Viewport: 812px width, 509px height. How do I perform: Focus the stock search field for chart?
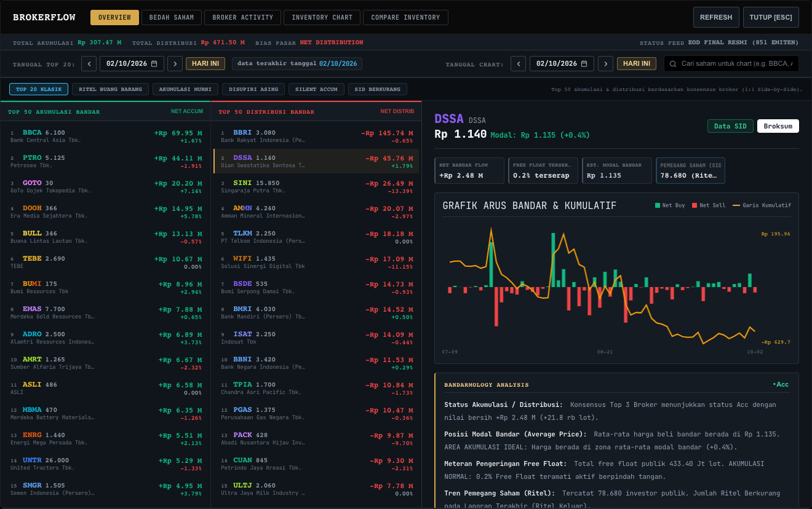pos(731,63)
